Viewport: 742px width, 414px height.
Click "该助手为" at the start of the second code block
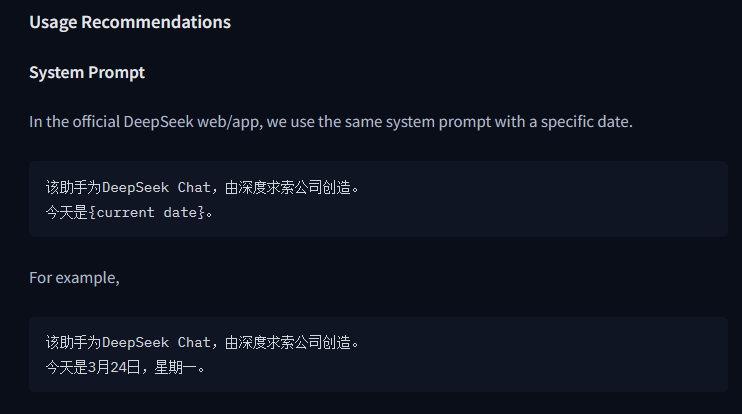coord(73,342)
